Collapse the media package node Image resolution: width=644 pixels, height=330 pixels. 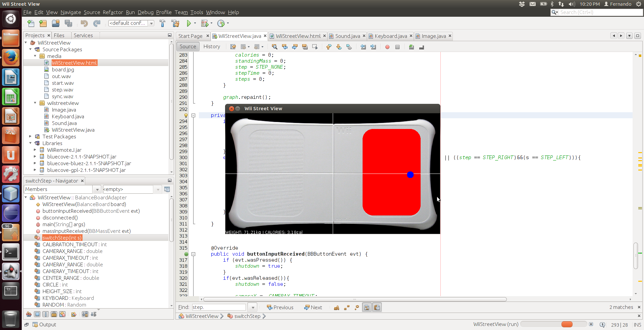[x=35, y=56]
